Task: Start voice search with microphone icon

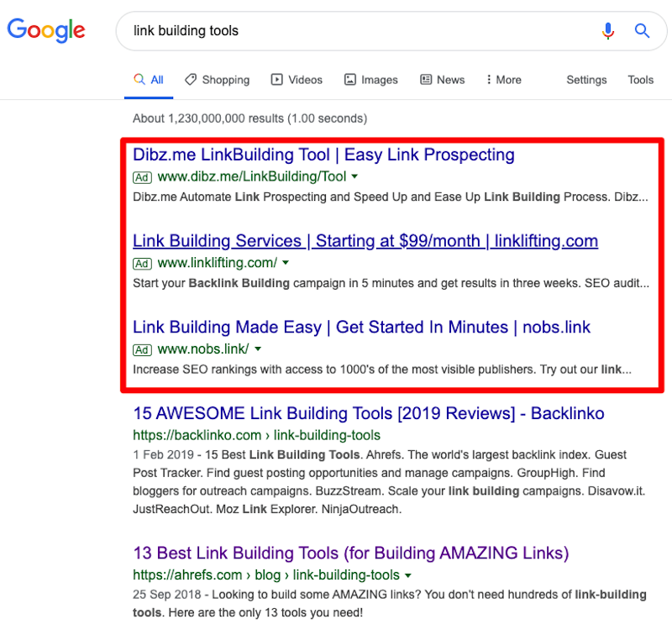Action: [x=607, y=31]
